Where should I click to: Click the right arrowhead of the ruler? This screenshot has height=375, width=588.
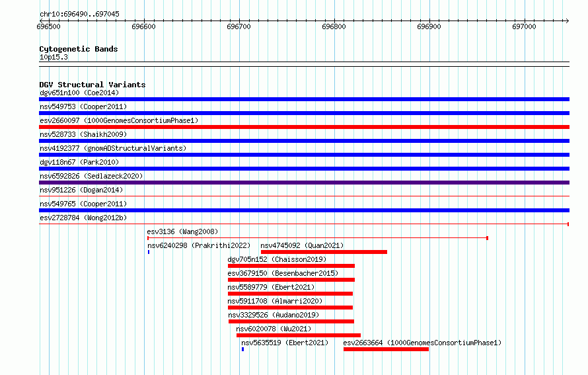[567, 21]
